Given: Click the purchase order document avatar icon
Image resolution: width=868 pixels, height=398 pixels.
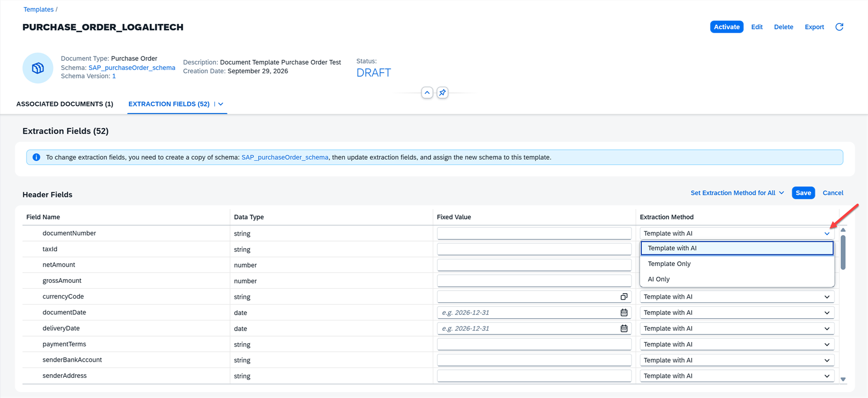Looking at the screenshot, I should [x=38, y=68].
